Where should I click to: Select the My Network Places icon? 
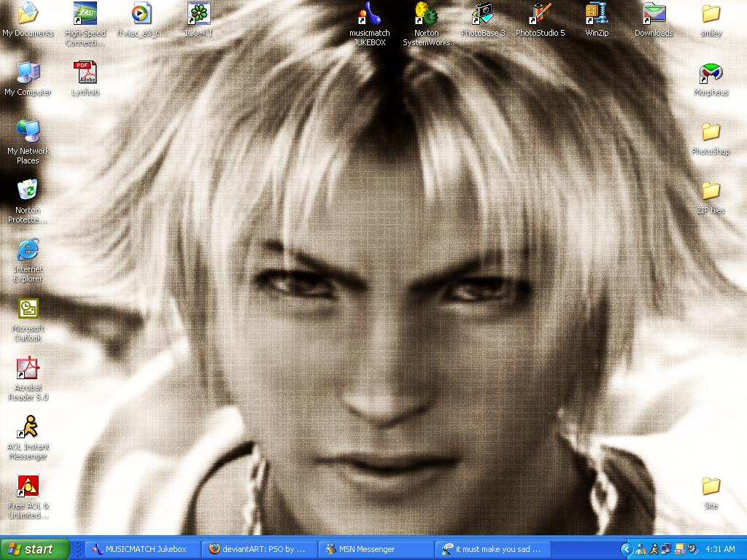(x=28, y=131)
